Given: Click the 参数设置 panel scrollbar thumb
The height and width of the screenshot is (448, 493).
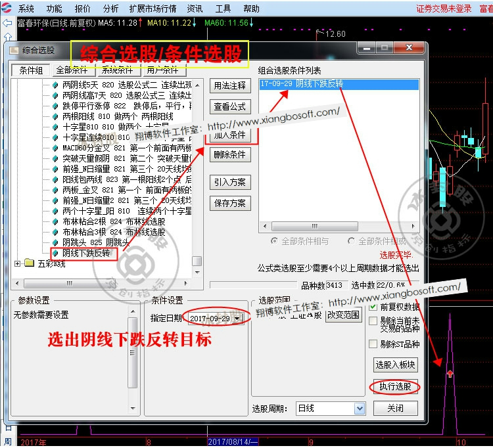Looking at the screenshot, I should pyautogui.click(x=133, y=353).
